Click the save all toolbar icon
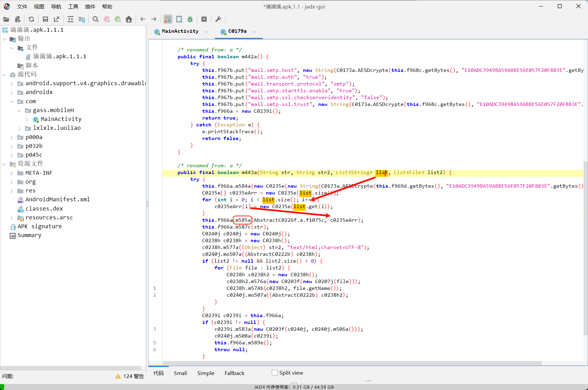Image resolution: width=588 pixels, height=390 pixels. click(x=45, y=19)
